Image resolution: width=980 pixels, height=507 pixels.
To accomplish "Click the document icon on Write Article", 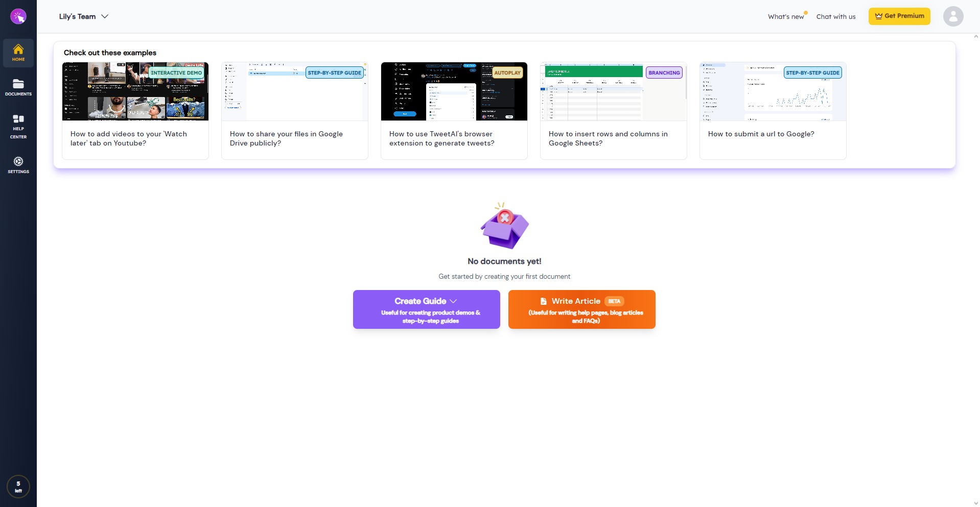I will 544,301.
